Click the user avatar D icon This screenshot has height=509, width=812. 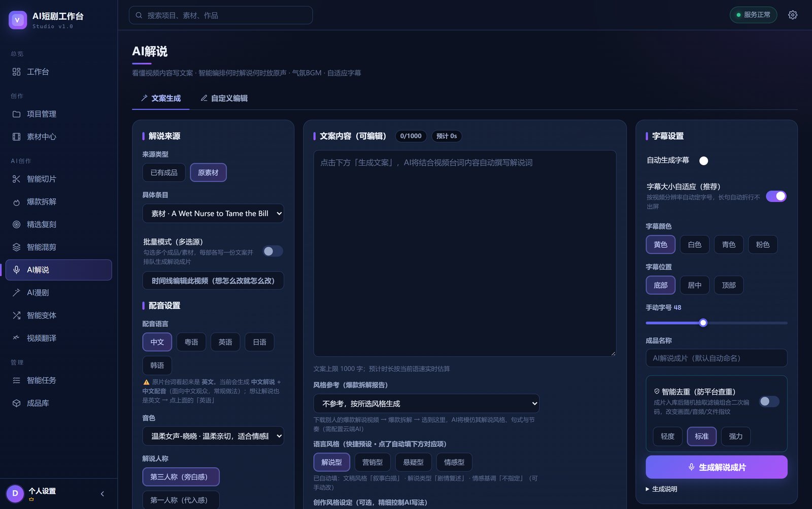pyautogui.click(x=15, y=493)
